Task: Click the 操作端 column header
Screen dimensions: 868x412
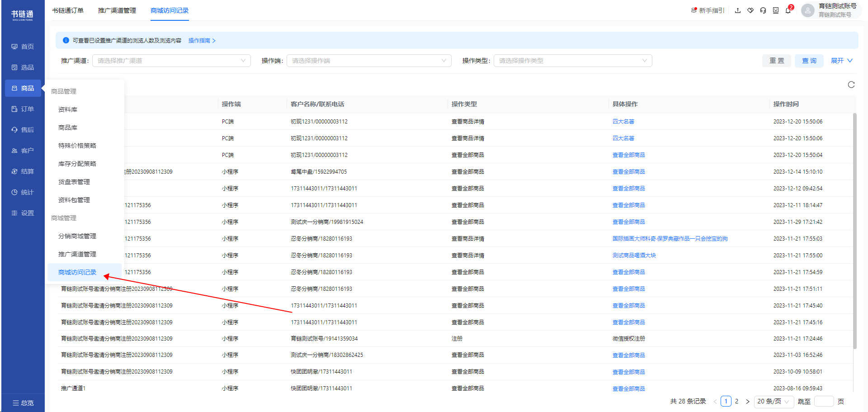Action: click(x=231, y=104)
